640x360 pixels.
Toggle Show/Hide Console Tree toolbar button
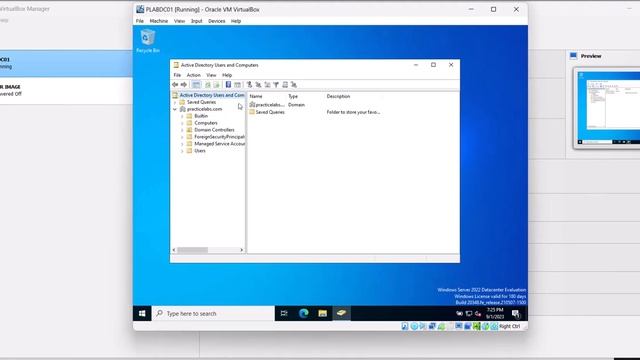pos(196,84)
